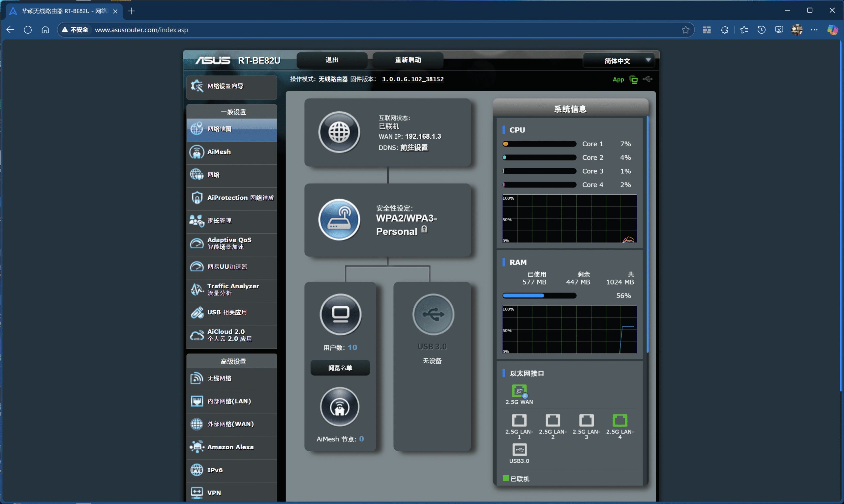Click the Core 1 CPU usage bar
This screenshot has width=844, height=504.
tap(539, 144)
